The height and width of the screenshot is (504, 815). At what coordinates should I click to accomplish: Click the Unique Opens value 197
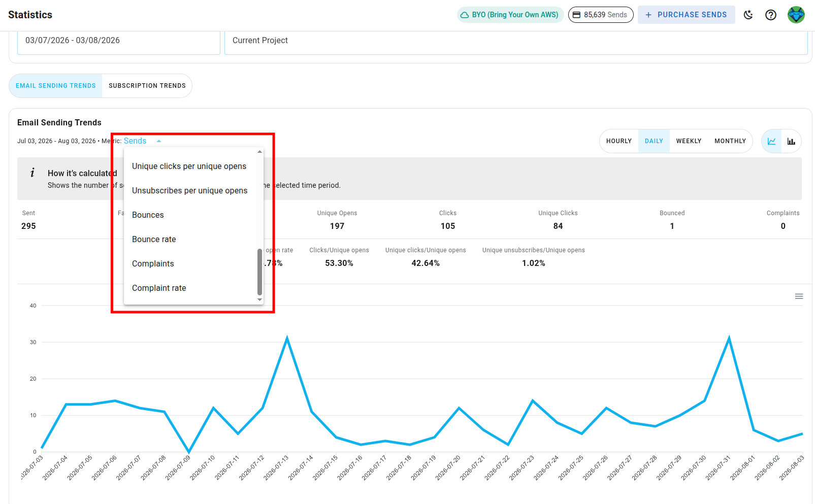point(337,226)
